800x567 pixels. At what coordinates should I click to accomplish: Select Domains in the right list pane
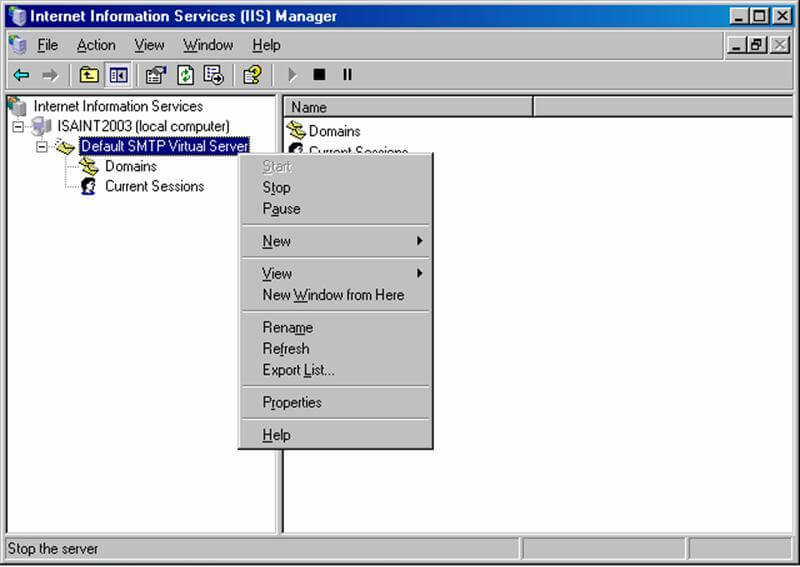tap(334, 131)
